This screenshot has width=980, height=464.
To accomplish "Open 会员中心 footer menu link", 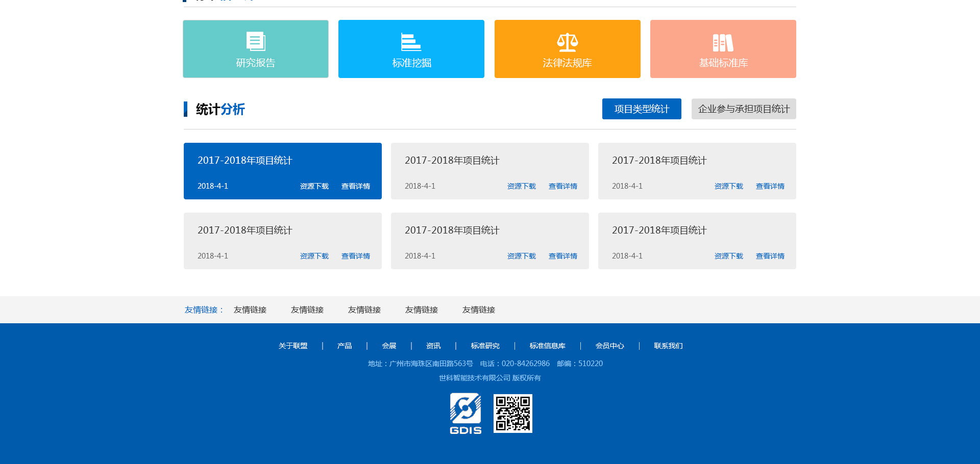I will [x=609, y=346].
